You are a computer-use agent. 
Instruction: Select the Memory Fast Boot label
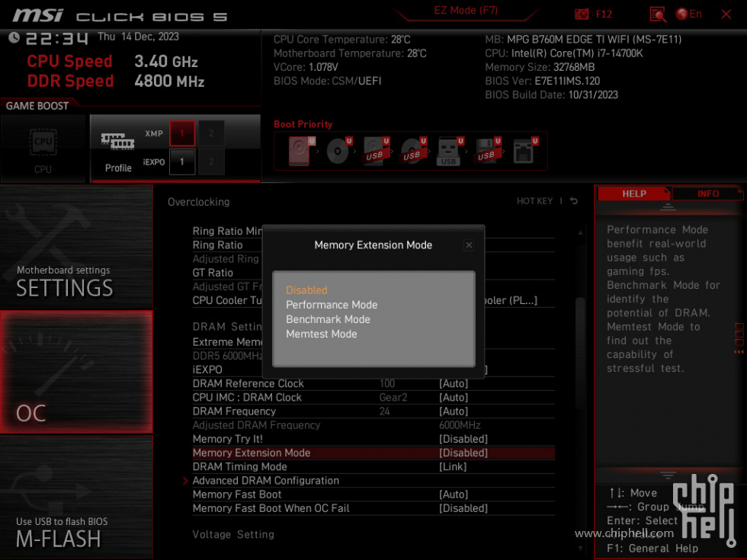(237, 494)
